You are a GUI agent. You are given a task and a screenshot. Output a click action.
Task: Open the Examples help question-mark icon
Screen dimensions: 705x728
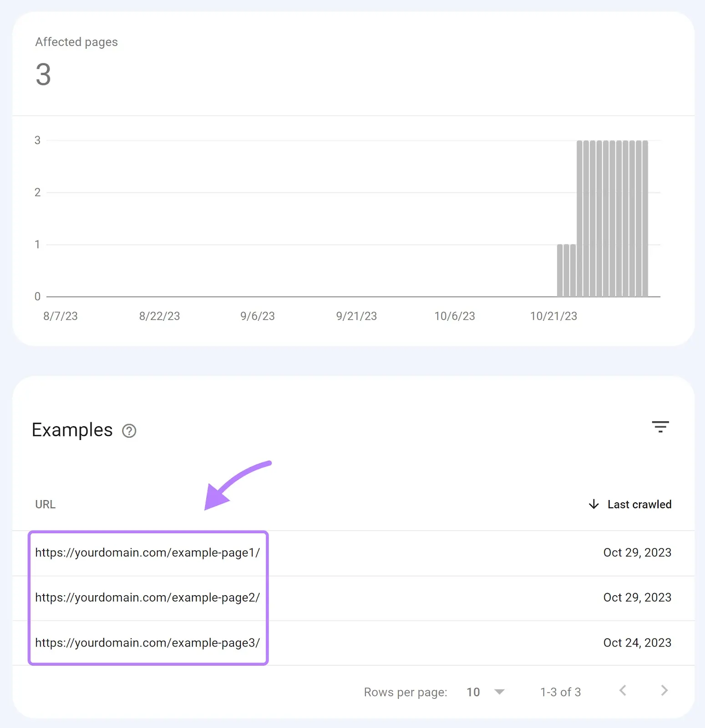129,430
